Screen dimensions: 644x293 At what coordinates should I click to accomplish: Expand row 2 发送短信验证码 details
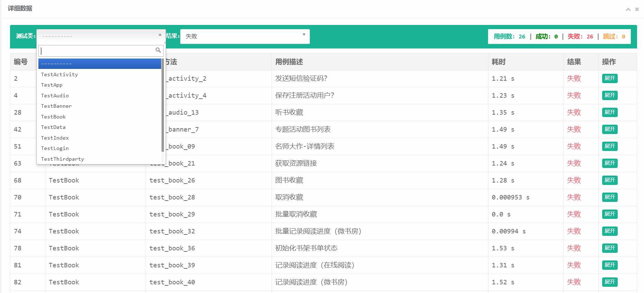[x=610, y=78]
